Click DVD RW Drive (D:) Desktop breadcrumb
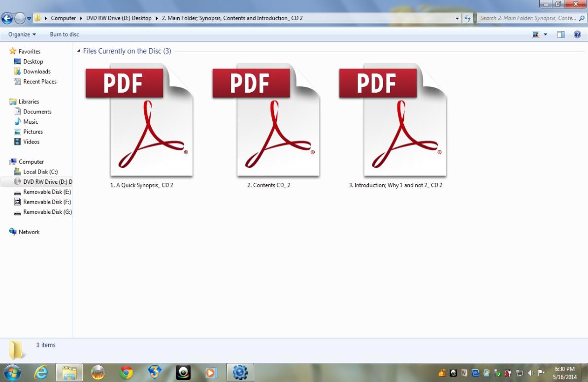The height and width of the screenshot is (382, 588). pos(119,18)
